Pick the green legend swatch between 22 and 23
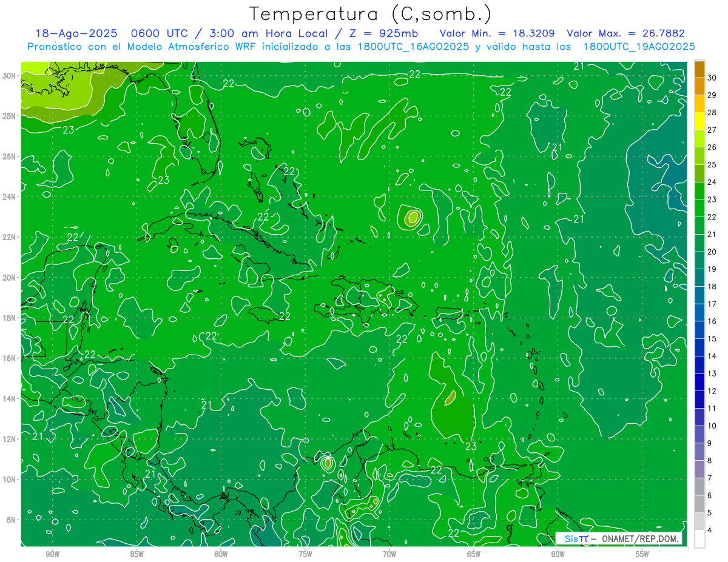 (699, 209)
